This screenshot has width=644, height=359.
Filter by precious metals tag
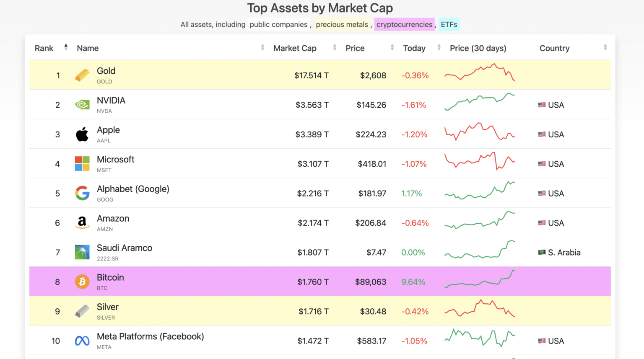342,24
